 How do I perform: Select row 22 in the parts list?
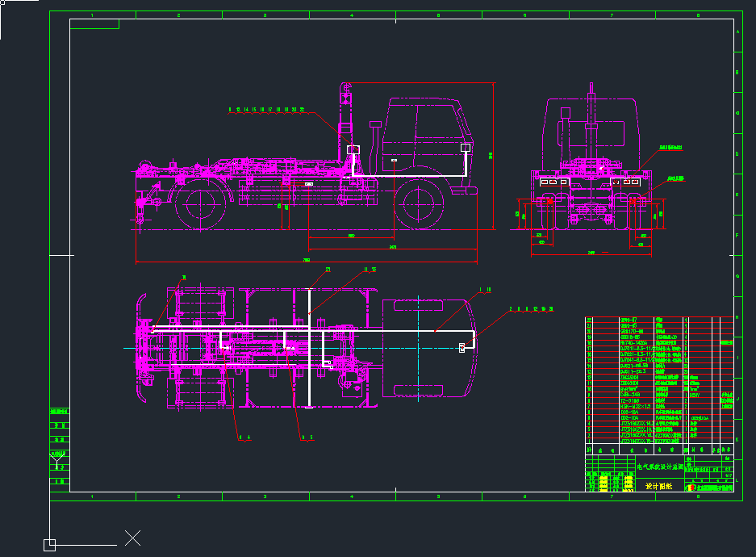tap(637, 320)
